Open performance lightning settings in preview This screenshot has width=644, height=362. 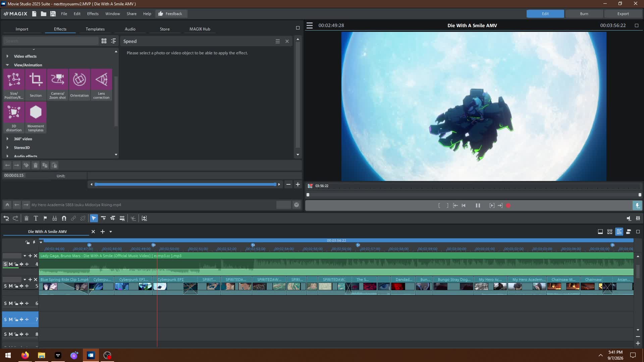(637, 206)
